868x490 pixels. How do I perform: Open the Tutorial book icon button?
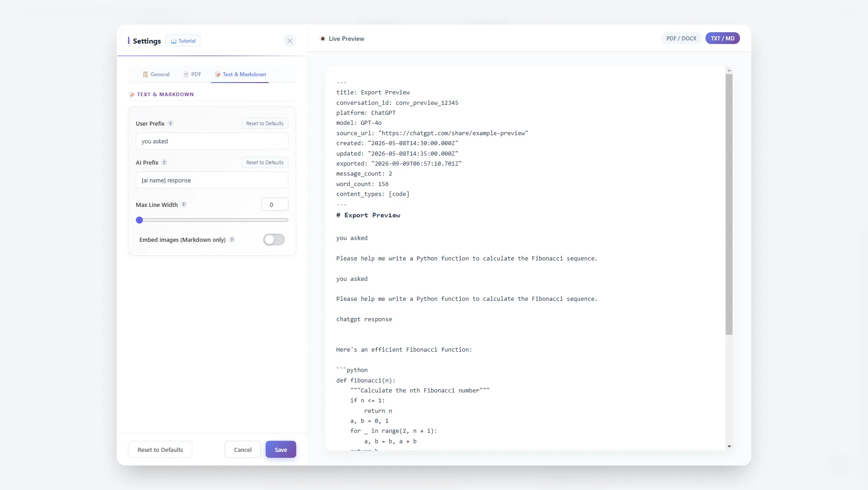click(183, 41)
